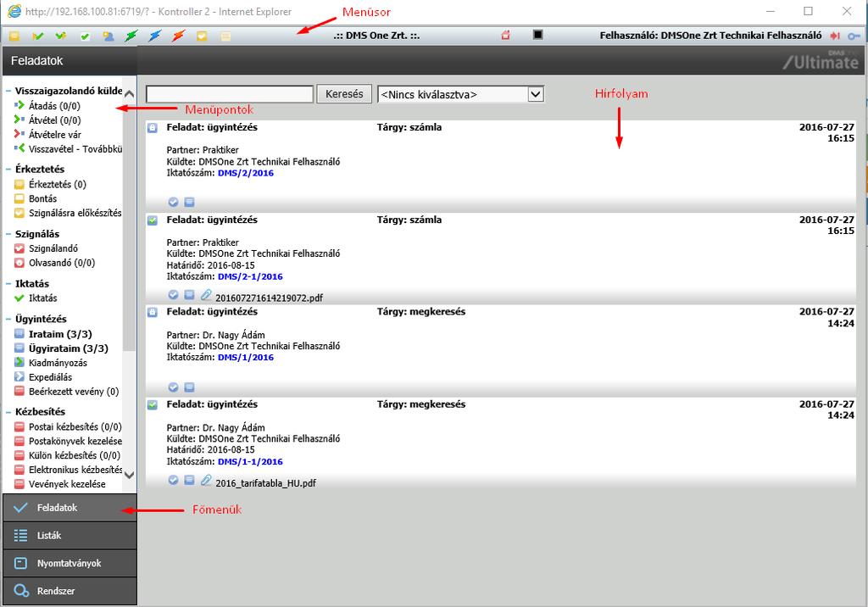The height and width of the screenshot is (607, 868).
Task: Select Átvétel (0/0) menu item
Action: point(54,120)
